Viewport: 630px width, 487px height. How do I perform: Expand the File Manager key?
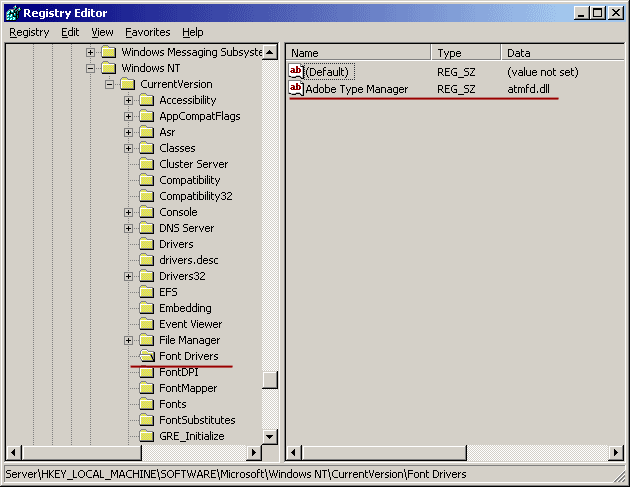coord(128,340)
